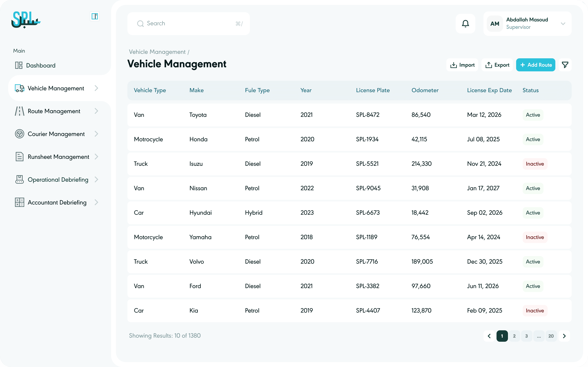Click the Import button
Screen dimensions: 588x367
[x=462, y=65]
